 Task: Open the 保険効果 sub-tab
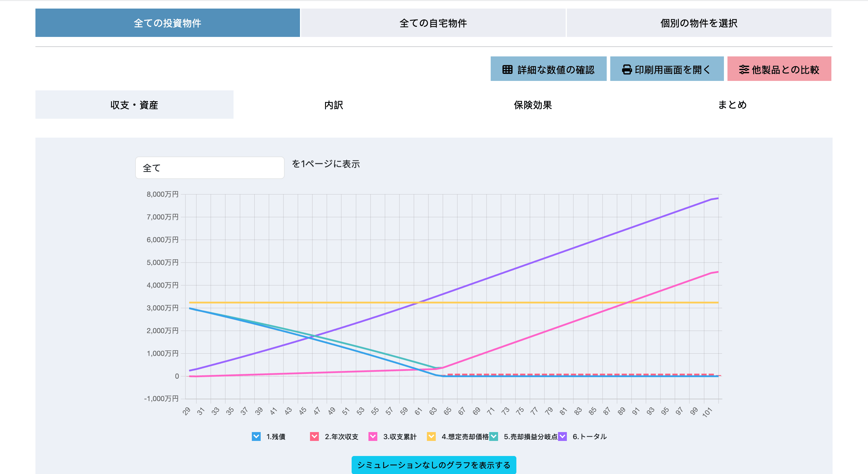pos(533,105)
